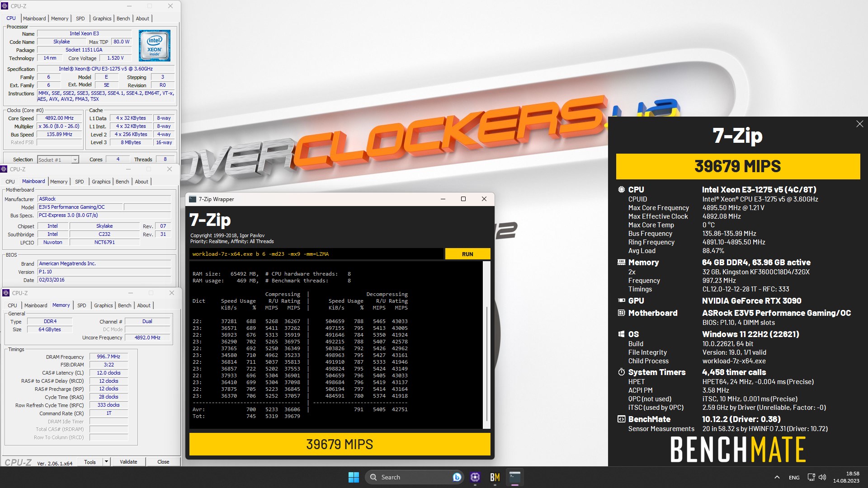Viewport: 868px width, 488px height.
Task: Switch to Mainboard tab in top CPU-Z window
Action: click(34, 19)
